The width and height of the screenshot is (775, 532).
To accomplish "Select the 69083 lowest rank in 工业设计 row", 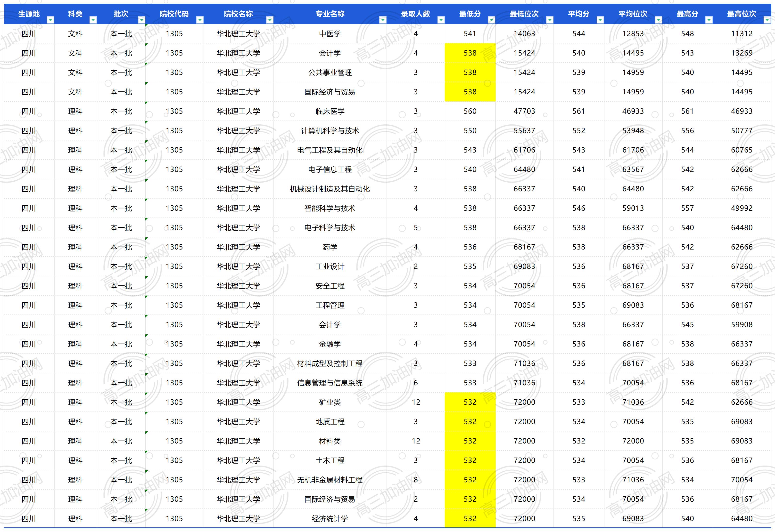I will pyautogui.click(x=524, y=266).
